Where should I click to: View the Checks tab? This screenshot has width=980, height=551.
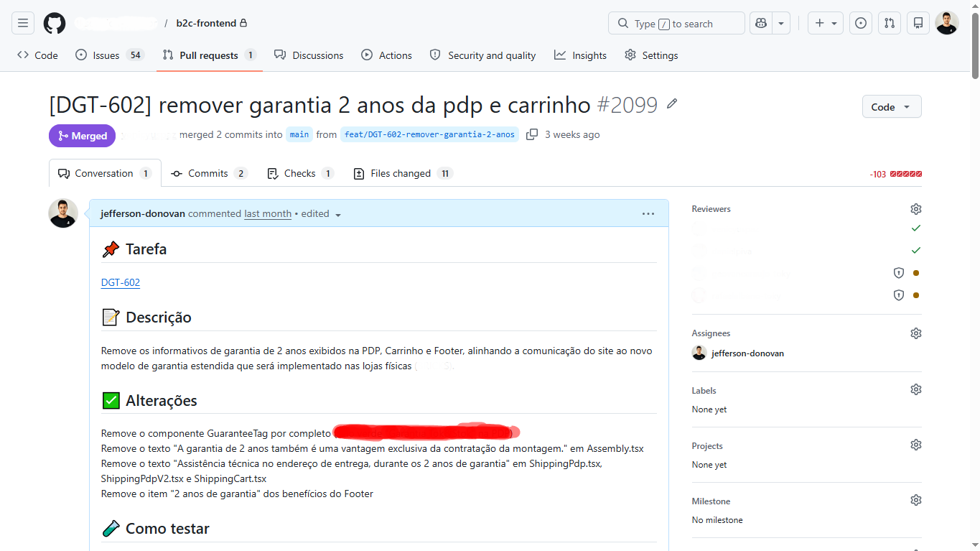point(300,173)
